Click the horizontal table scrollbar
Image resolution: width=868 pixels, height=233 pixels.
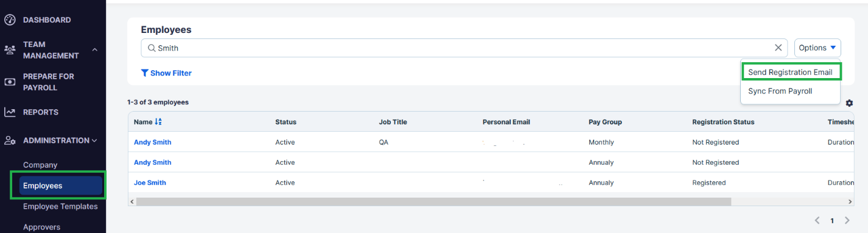[x=433, y=201]
